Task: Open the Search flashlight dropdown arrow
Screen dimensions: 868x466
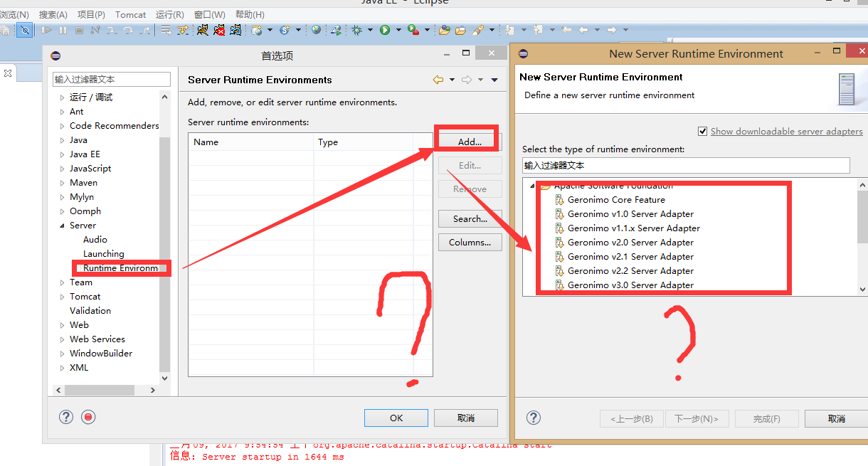Action: tap(492, 30)
